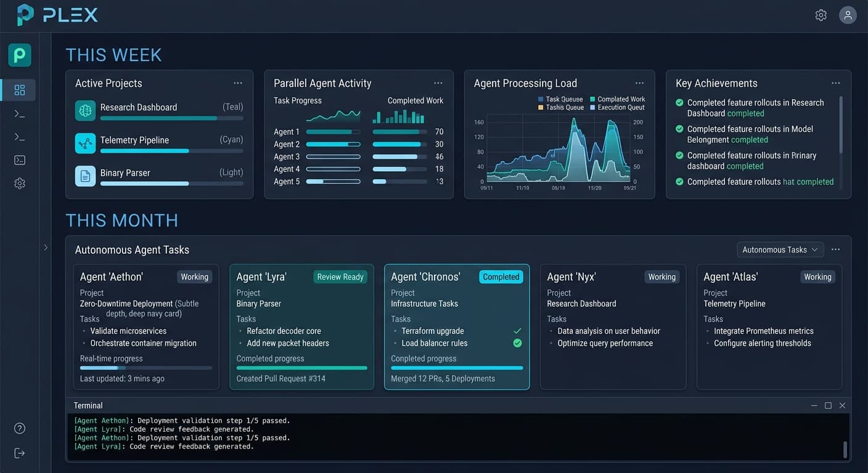The height and width of the screenshot is (473, 868).
Task: Toggle the check for 'rollouts hat completed' achievement
Action: point(679,182)
